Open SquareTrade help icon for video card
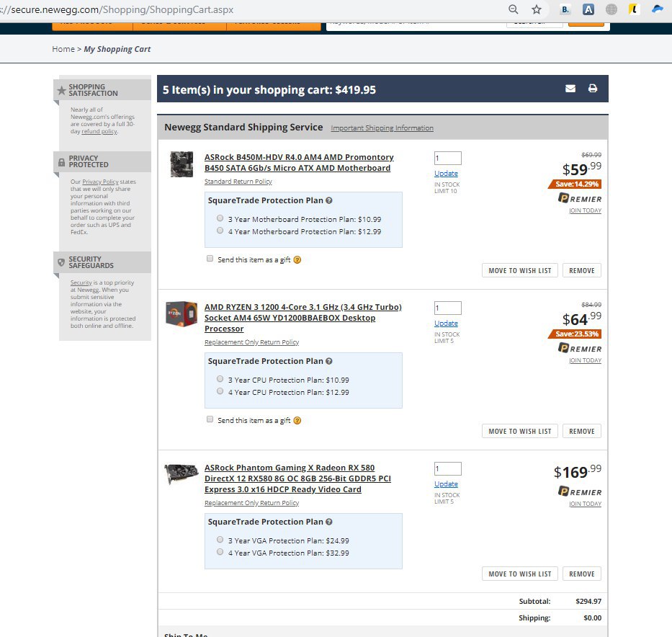 pyautogui.click(x=328, y=522)
